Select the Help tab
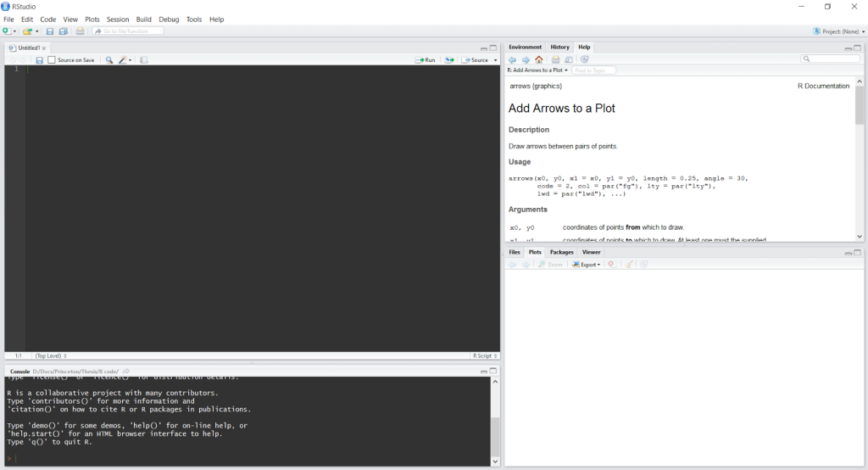This screenshot has width=868, height=470. [x=584, y=48]
